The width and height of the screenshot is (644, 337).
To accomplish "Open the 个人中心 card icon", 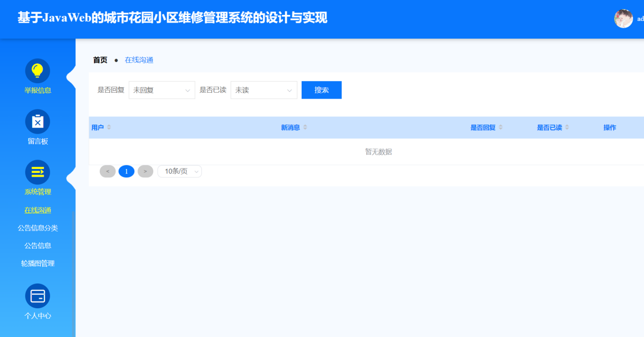I will coord(38,296).
